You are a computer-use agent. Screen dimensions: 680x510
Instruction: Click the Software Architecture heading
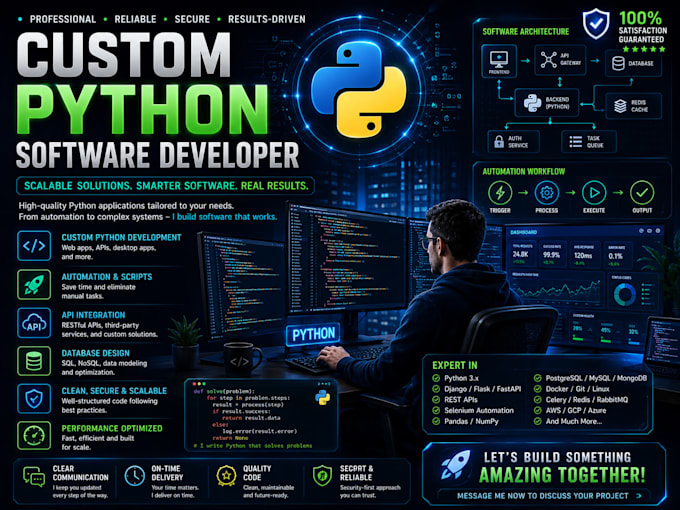(x=526, y=32)
